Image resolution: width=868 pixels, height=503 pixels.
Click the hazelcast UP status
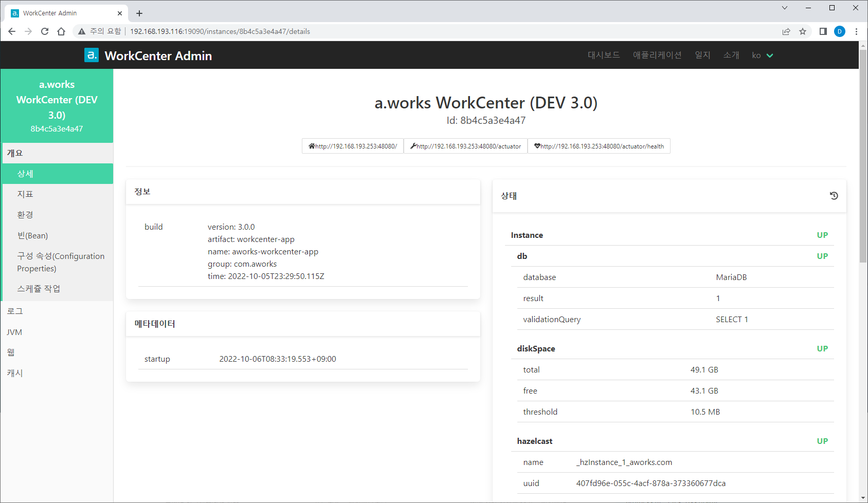822,441
